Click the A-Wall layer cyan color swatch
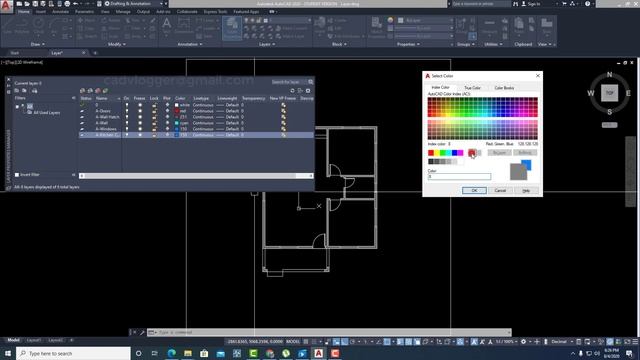The width and height of the screenshot is (640, 360). tap(177, 123)
